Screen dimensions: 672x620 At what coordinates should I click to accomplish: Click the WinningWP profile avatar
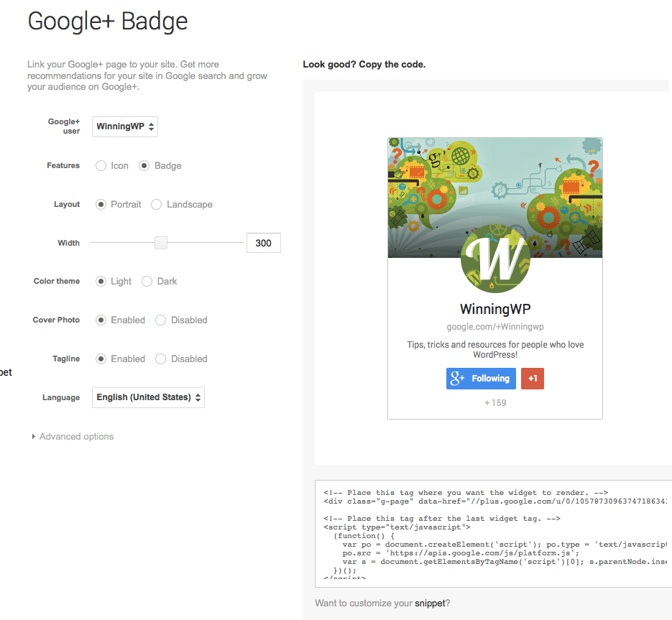495,259
